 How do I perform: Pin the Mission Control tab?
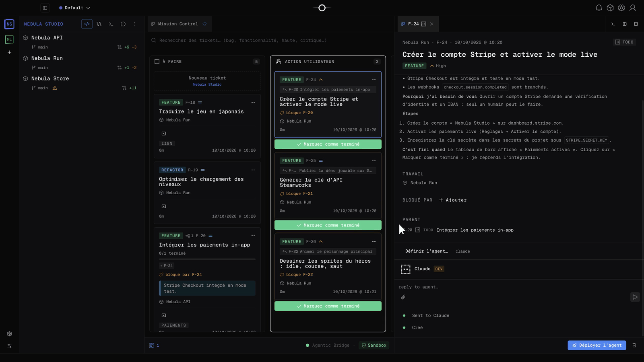tap(204, 24)
